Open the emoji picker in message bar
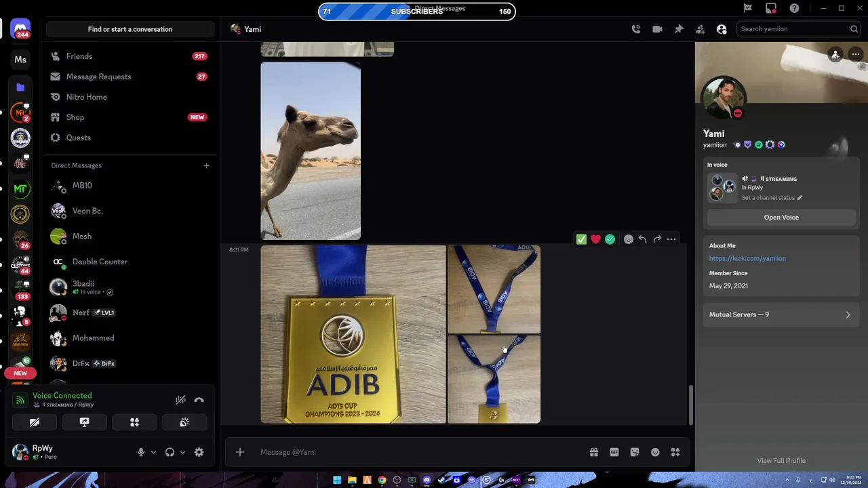Viewport: 868px width, 488px height. [655, 452]
